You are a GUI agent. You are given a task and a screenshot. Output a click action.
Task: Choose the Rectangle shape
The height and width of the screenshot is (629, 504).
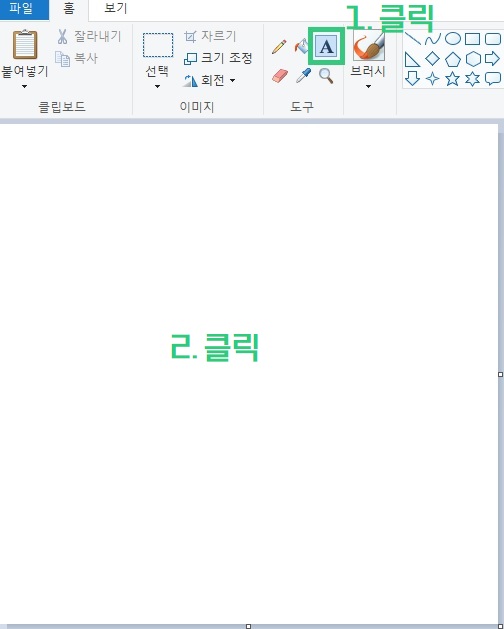[x=472, y=39]
